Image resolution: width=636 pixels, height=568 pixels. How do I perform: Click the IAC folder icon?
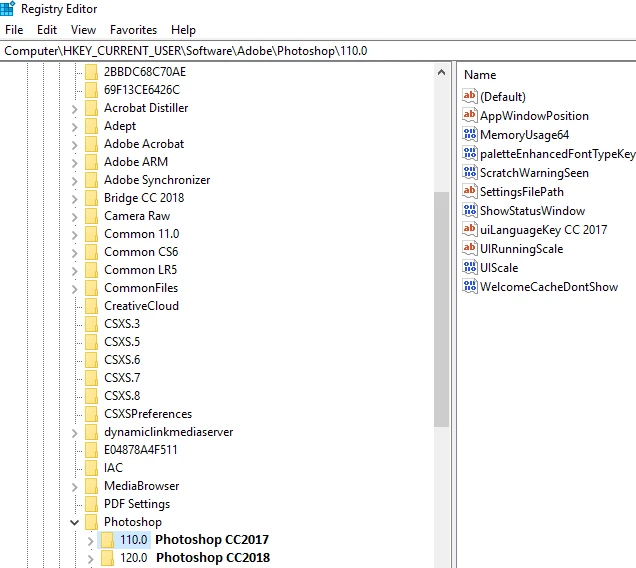click(91, 467)
